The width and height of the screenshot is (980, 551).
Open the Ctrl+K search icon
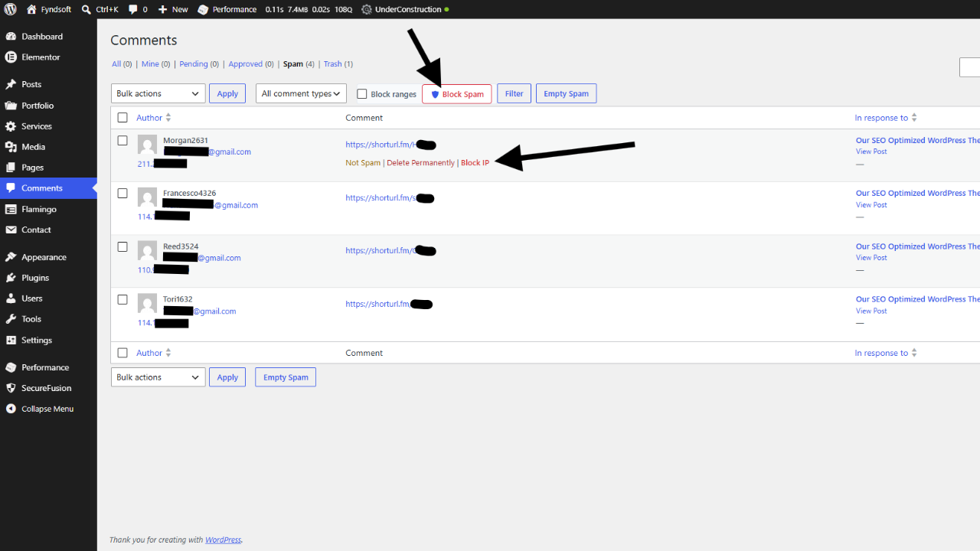click(x=86, y=9)
